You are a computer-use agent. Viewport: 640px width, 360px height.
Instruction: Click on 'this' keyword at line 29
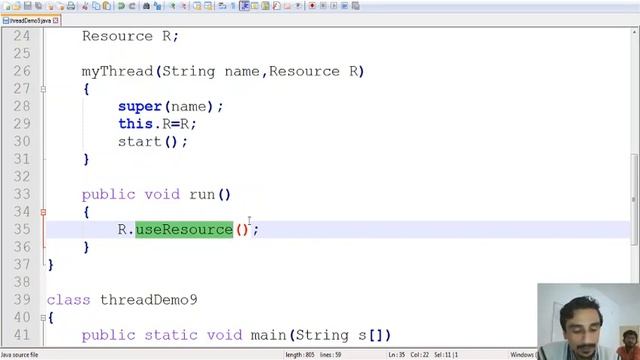click(x=136, y=124)
